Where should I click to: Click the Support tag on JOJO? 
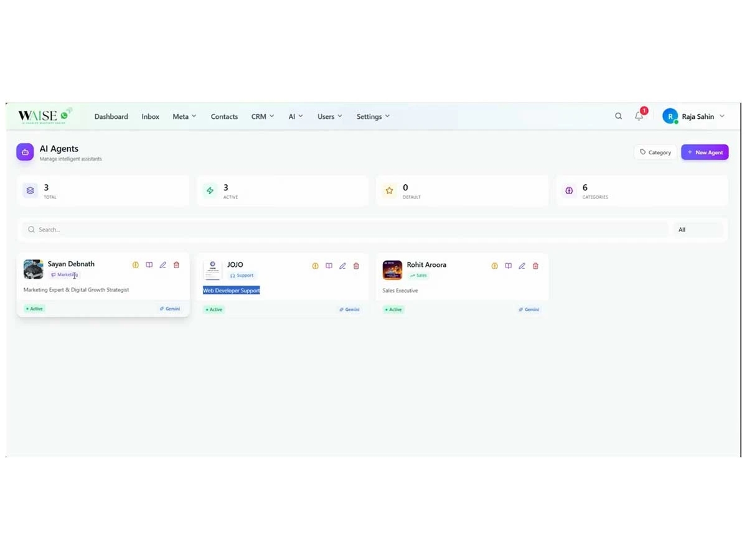coord(242,275)
